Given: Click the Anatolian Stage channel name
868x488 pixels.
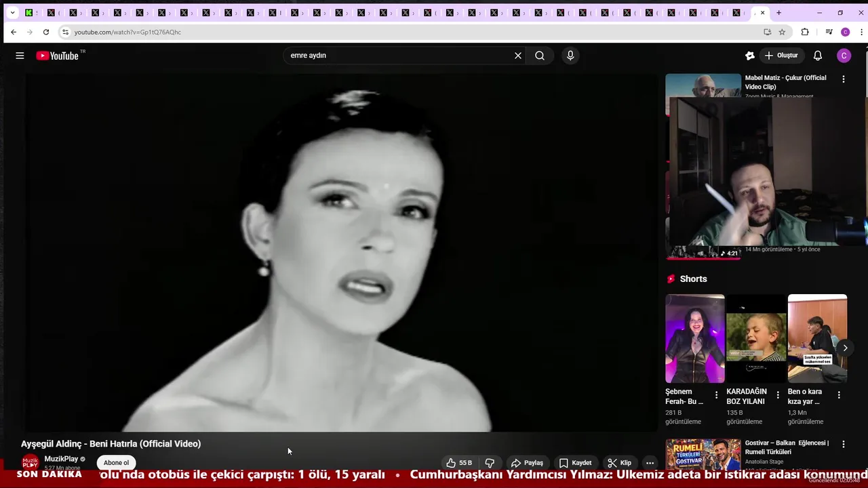Looking at the screenshot, I should tap(764, 462).
